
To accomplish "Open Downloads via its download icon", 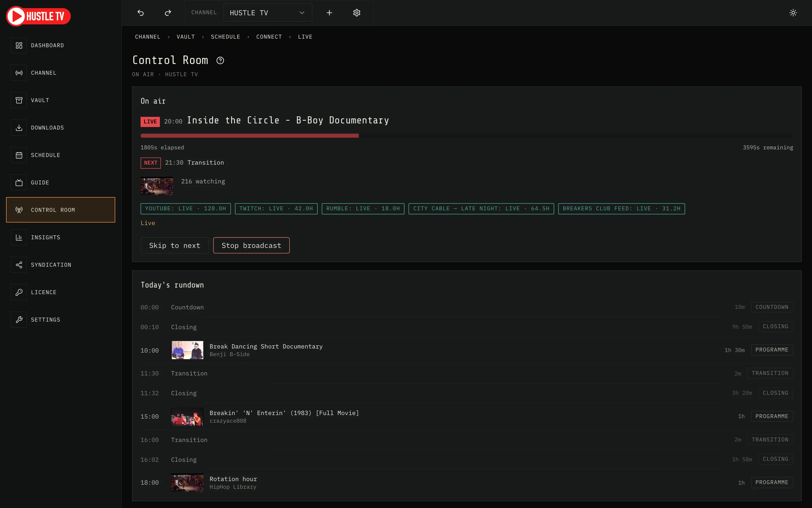I will [x=19, y=128].
